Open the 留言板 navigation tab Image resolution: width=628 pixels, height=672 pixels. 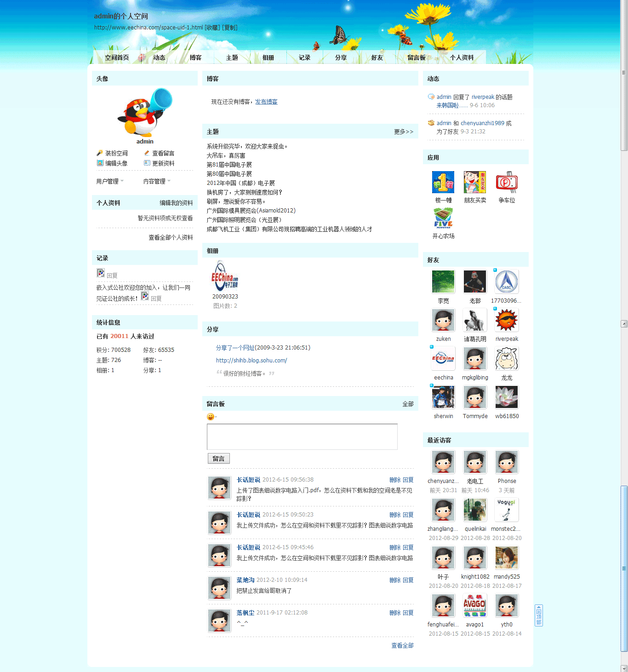[x=416, y=57]
